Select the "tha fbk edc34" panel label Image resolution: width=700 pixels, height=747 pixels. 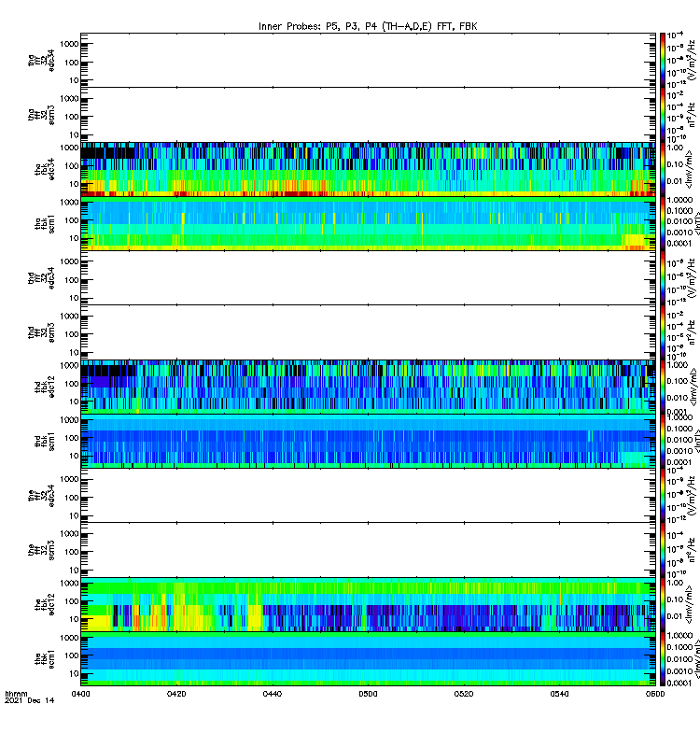pyautogui.click(x=45, y=170)
